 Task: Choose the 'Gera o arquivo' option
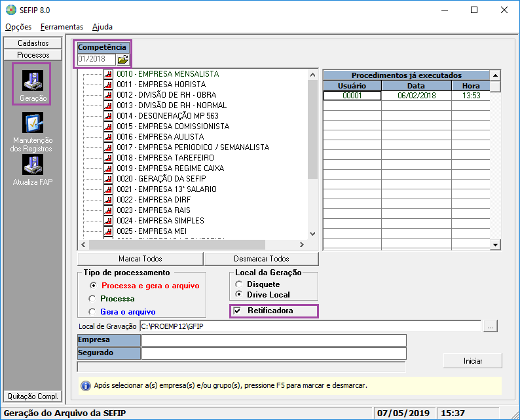(92, 311)
